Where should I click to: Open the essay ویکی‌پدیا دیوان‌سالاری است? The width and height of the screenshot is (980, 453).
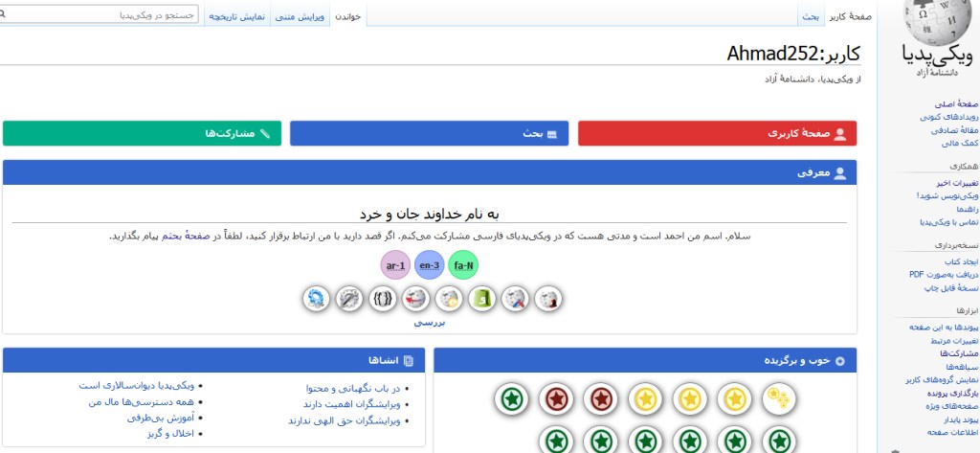[x=136, y=386]
